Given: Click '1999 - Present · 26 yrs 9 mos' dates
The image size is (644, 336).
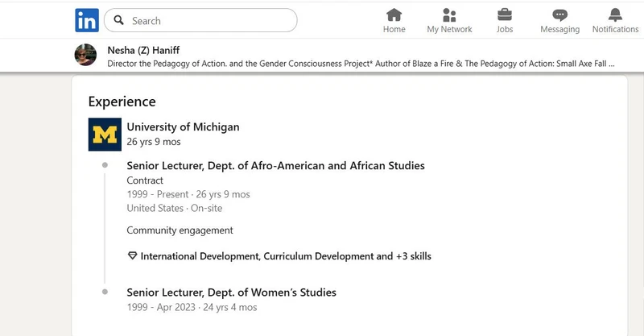Looking at the screenshot, I should point(188,194).
